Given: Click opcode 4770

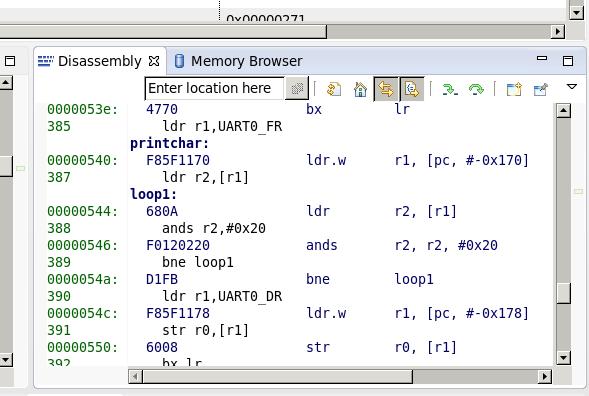Looking at the screenshot, I should [x=162, y=109].
